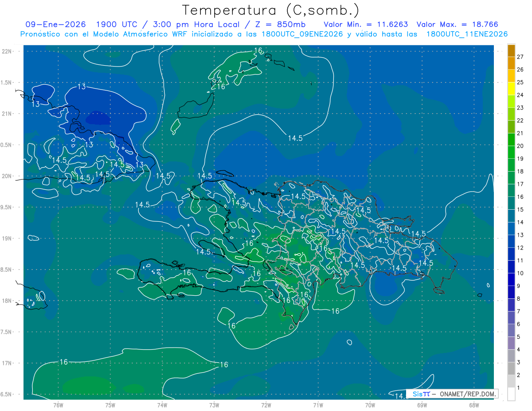Select validity end time "1800UTC_11ENE2026"
The width and height of the screenshot is (532, 411).
(466, 34)
